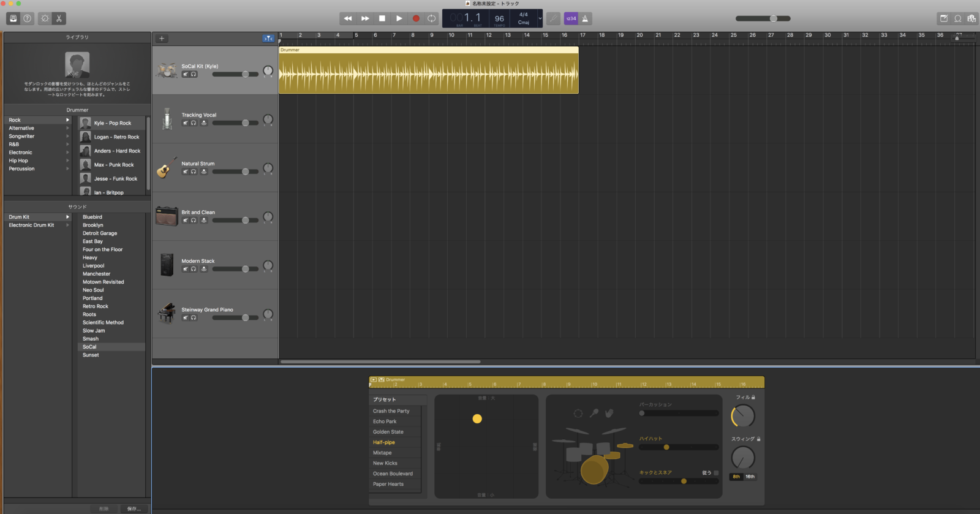Mute the Tracking Vocal track
Screen dimensions: 980x514
coord(185,123)
